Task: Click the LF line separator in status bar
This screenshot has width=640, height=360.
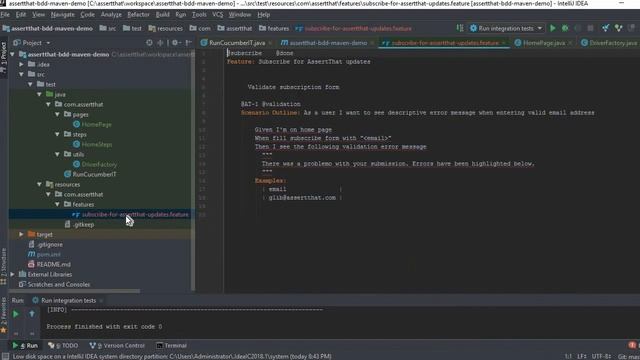Action: pos(582,356)
